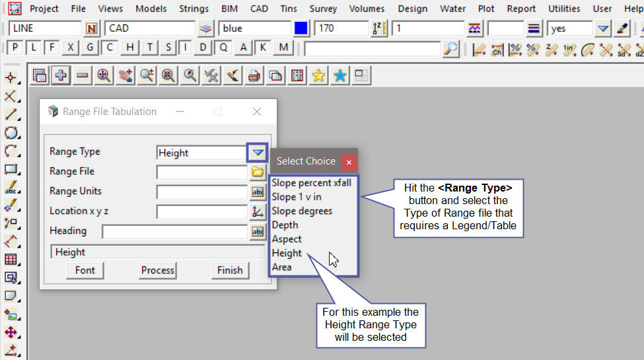Click the measure '3d' distance icon

pyautogui.click(x=624, y=50)
